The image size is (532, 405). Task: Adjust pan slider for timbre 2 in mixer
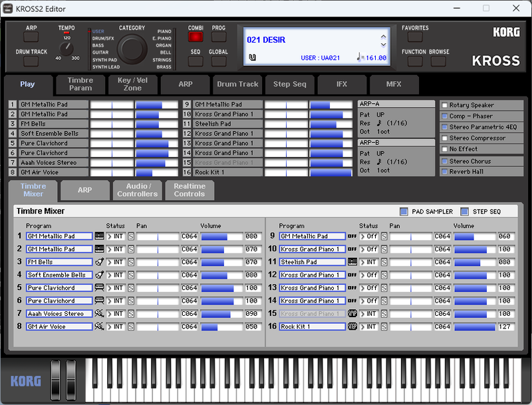(x=158, y=249)
